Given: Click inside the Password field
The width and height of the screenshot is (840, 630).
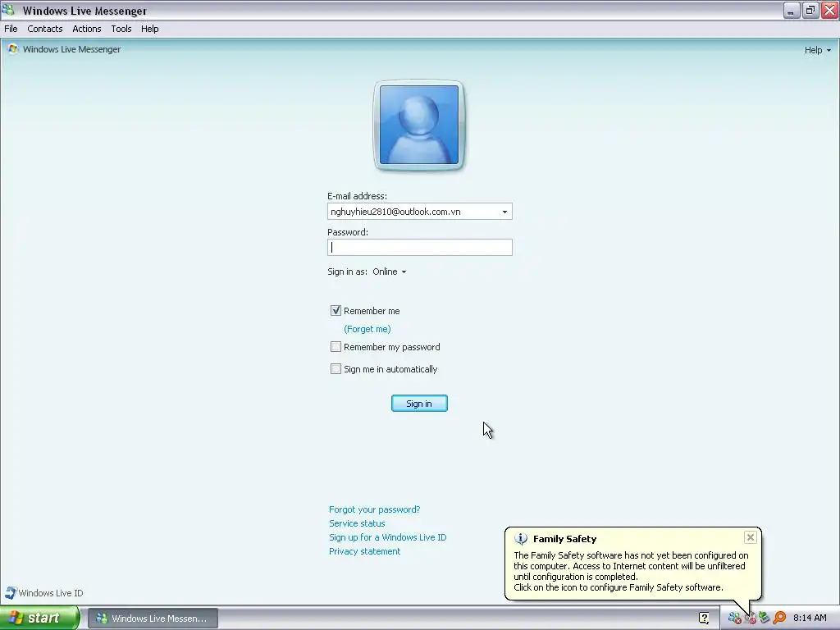Looking at the screenshot, I should pyautogui.click(x=420, y=247).
